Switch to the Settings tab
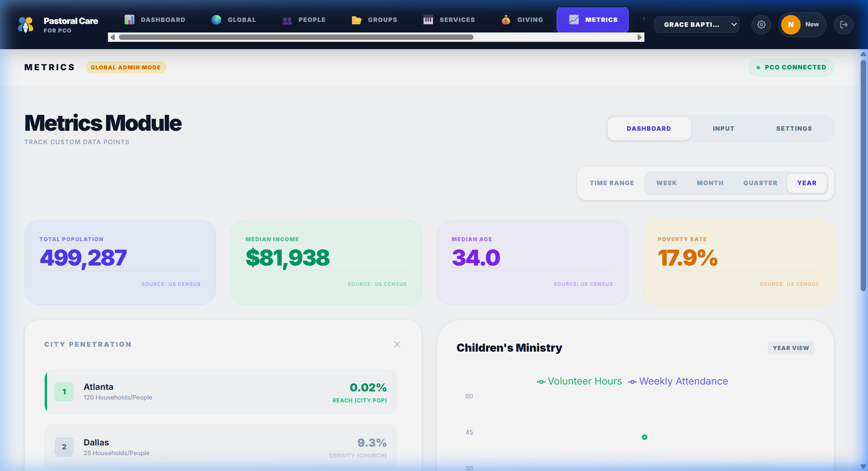 pyautogui.click(x=794, y=128)
